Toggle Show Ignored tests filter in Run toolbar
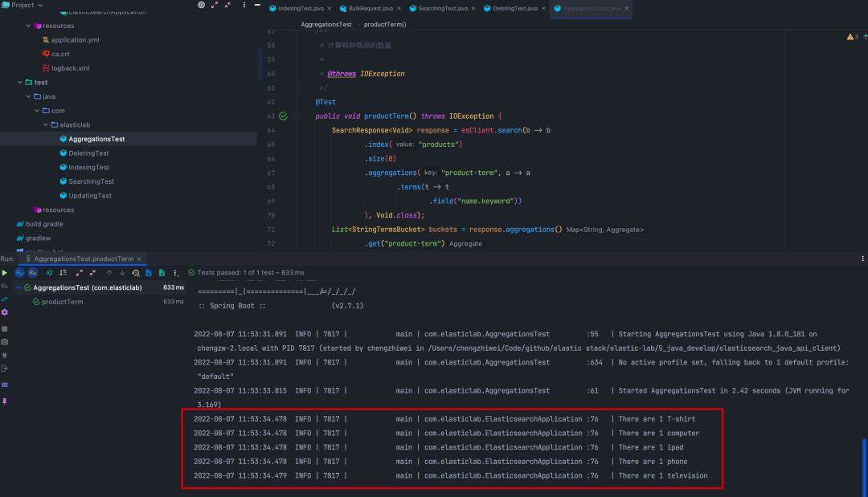 pyautogui.click(x=33, y=272)
